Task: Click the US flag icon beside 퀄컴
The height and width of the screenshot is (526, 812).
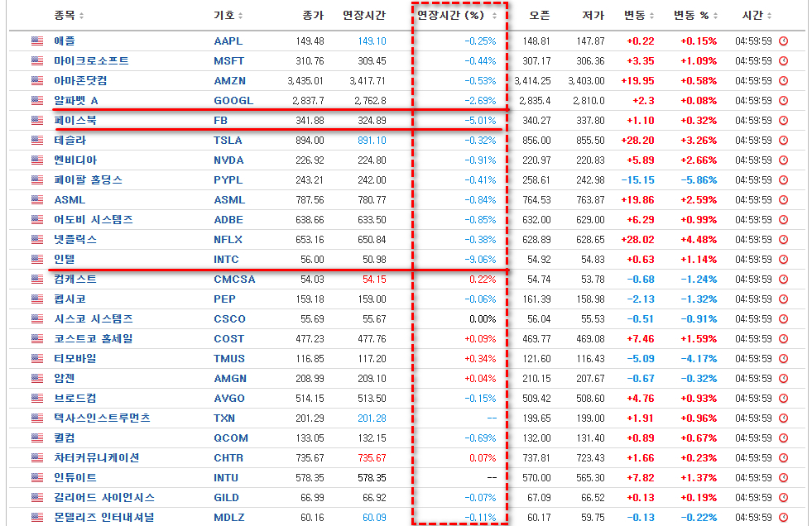Action: [x=37, y=438]
